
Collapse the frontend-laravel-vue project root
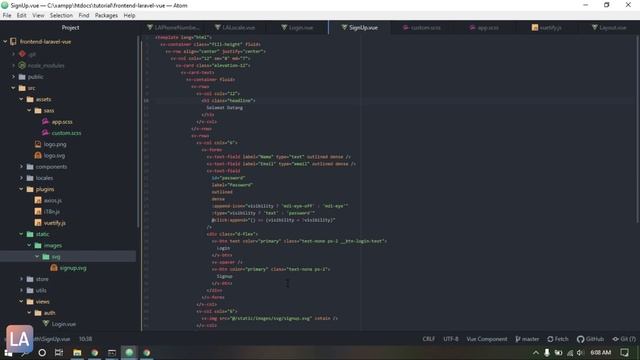5,42
